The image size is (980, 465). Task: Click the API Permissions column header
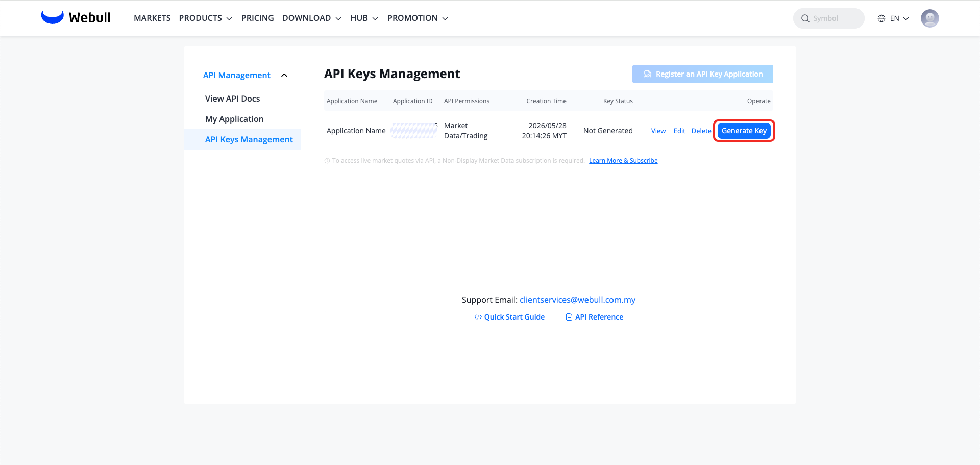[467, 101]
